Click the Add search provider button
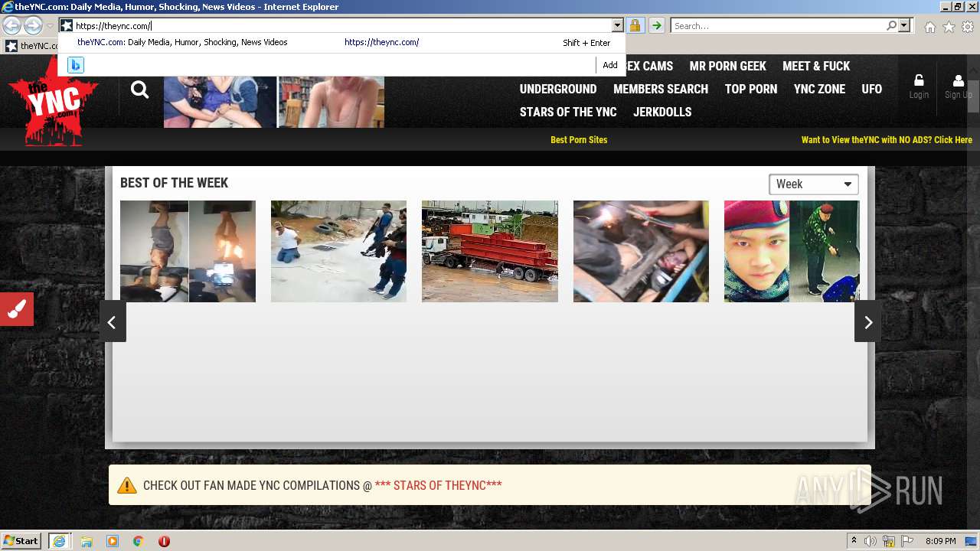Viewport: 980px width, 551px height. (610, 65)
